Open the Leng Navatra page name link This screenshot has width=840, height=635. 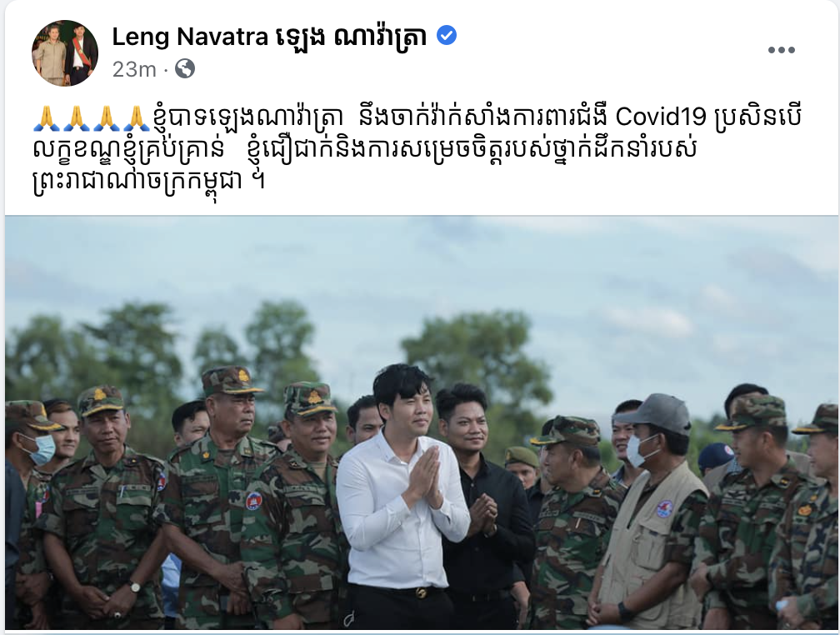click(190, 37)
